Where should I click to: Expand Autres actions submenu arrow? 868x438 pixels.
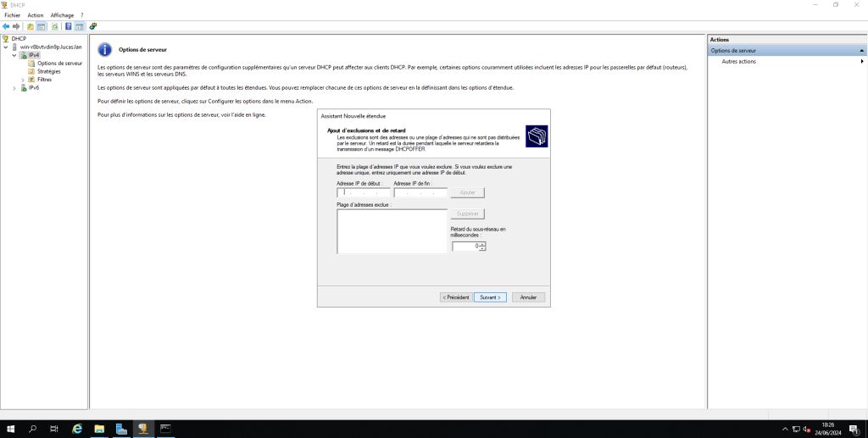click(861, 62)
